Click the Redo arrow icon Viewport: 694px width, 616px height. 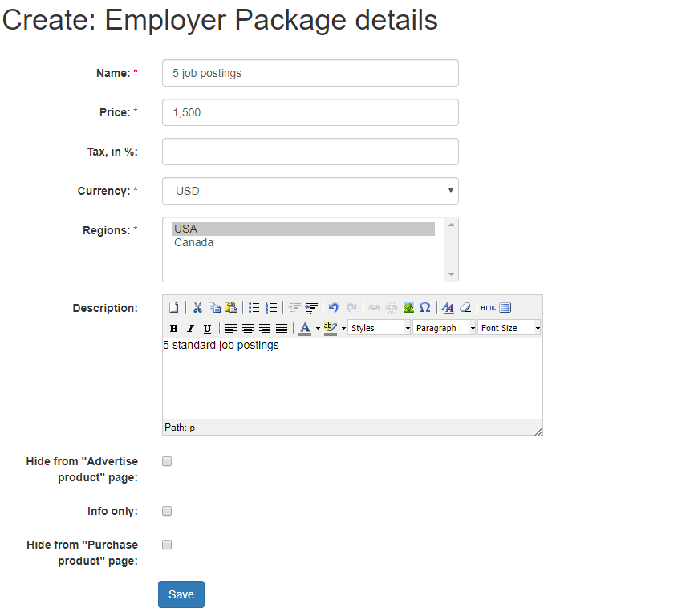click(x=351, y=307)
